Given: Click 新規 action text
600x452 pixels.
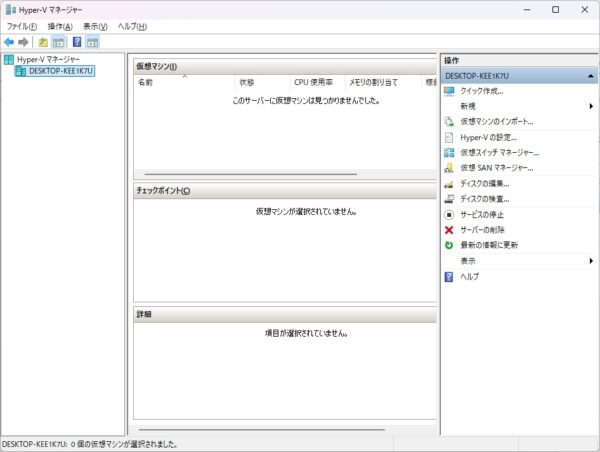Looking at the screenshot, I should point(468,106).
